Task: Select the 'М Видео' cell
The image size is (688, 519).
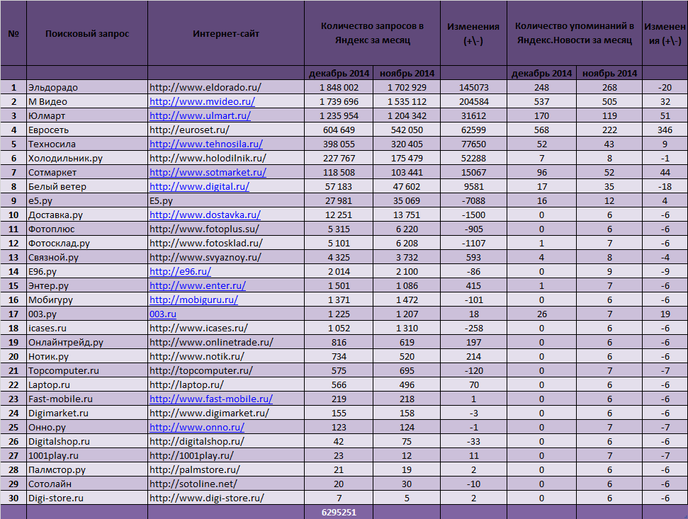Action: [87, 102]
